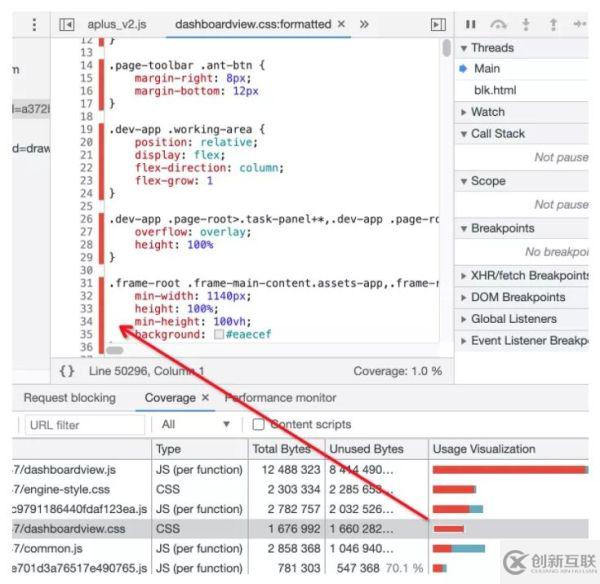Click the 70.1 % unused percentage
The image size is (600, 584).
[404, 568]
